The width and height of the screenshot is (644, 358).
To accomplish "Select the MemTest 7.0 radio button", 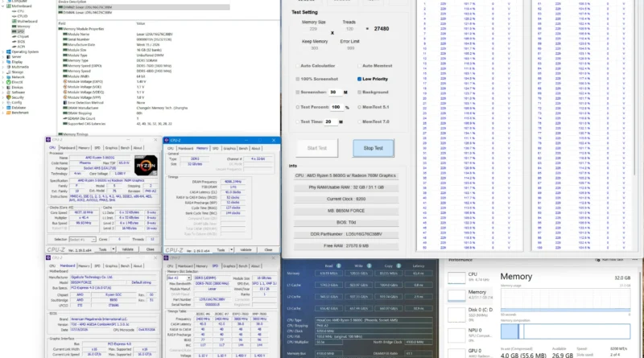I will click(359, 121).
